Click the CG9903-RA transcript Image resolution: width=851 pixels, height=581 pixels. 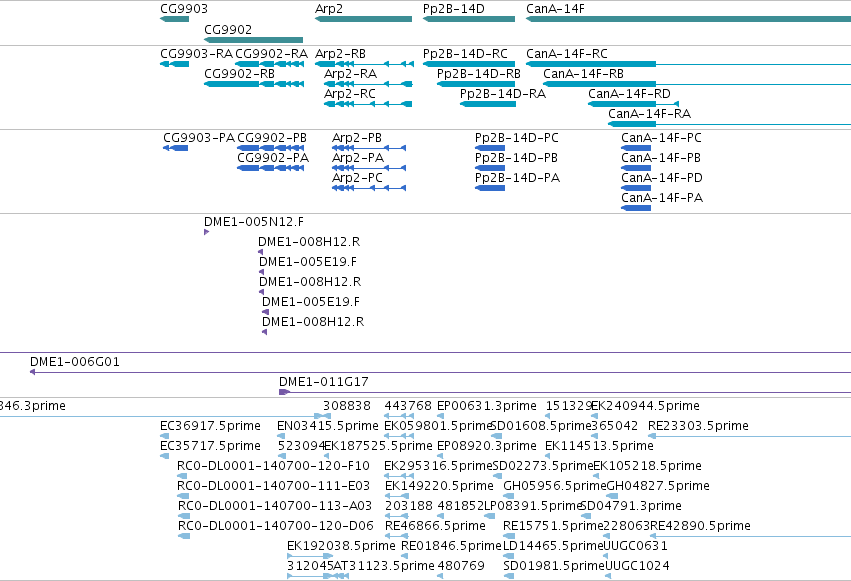click(x=175, y=64)
